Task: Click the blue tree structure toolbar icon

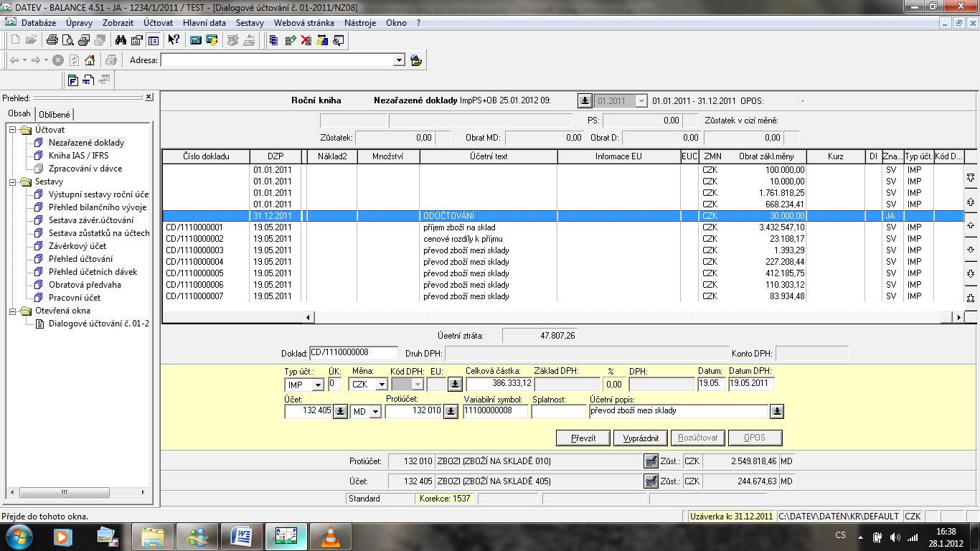Action: pyautogui.click(x=274, y=40)
